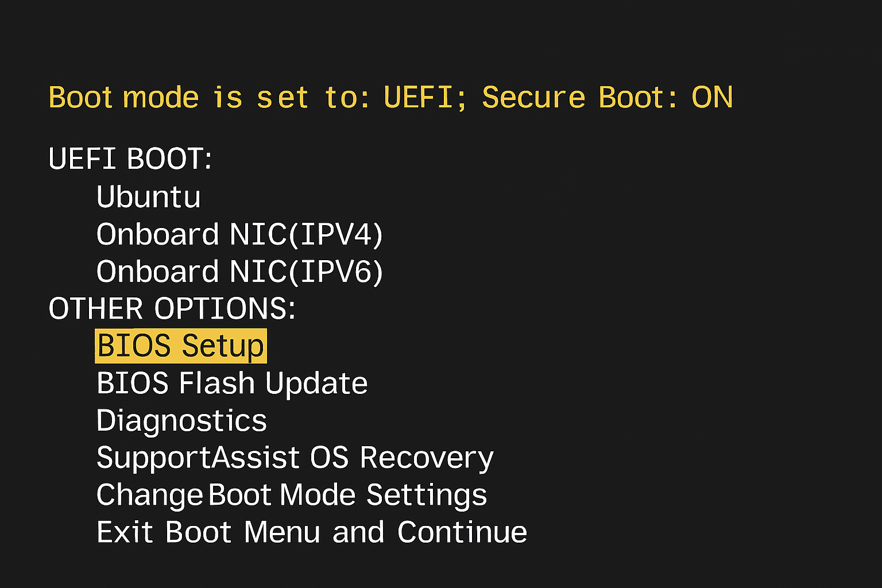Start the firmware flash update option
Viewport: 882px width, 588px height.
click(x=232, y=383)
